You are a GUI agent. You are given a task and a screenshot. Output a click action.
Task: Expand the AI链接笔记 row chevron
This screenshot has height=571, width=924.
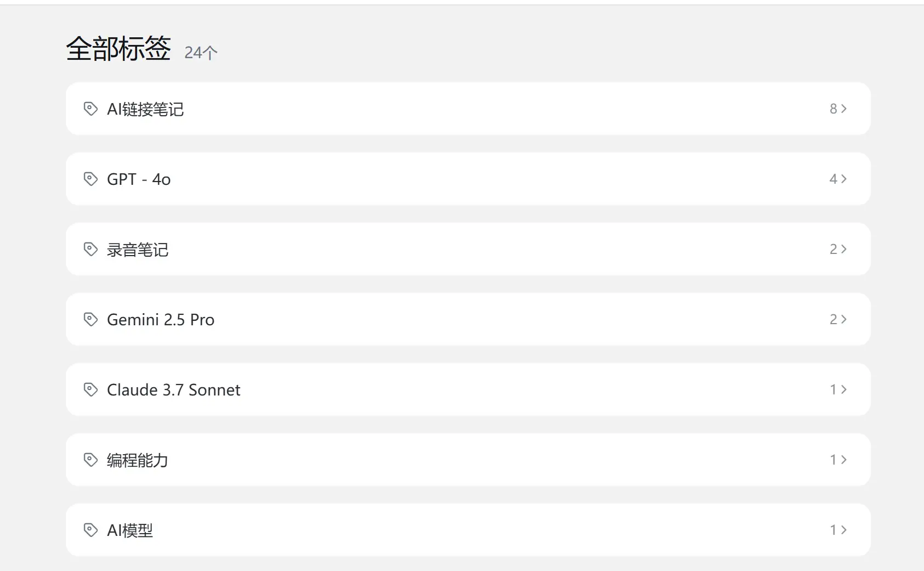[x=844, y=109]
